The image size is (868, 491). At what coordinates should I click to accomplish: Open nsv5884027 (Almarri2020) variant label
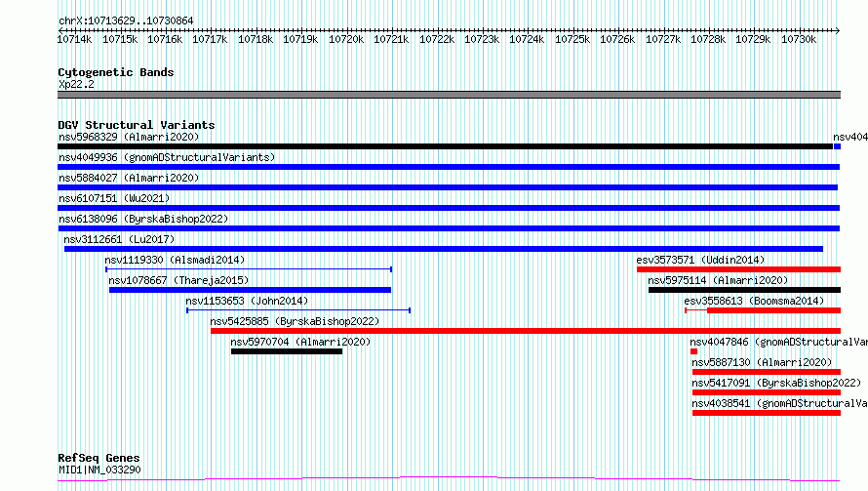pos(129,178)
